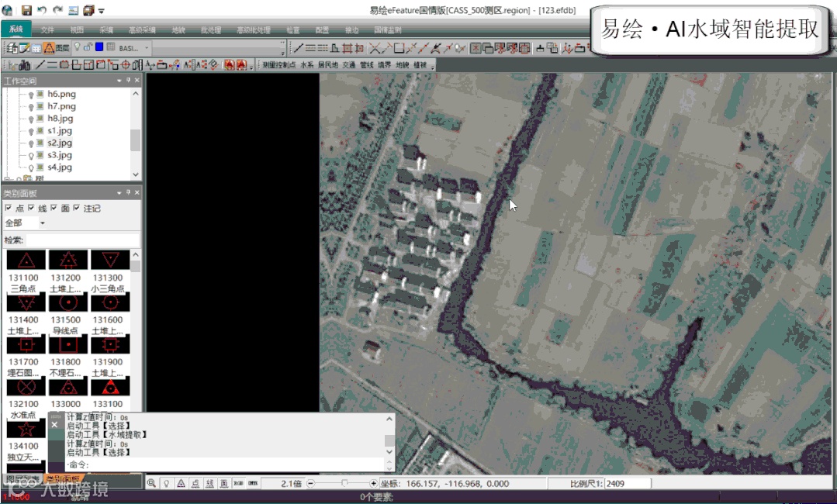Open the 批处理 menu tab
This screenshot has height=504, width=837.
click(x=211, y=30)
